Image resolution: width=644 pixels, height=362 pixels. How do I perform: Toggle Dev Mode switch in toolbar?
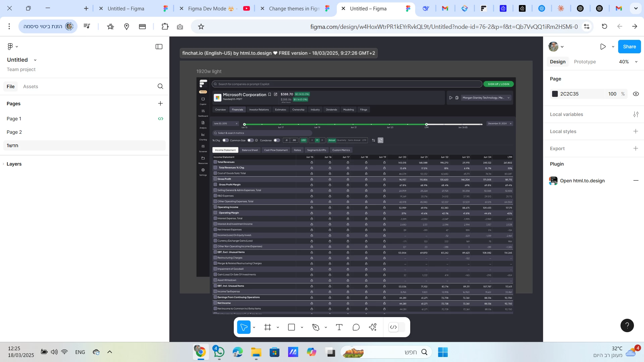click(x=396, y=327)
